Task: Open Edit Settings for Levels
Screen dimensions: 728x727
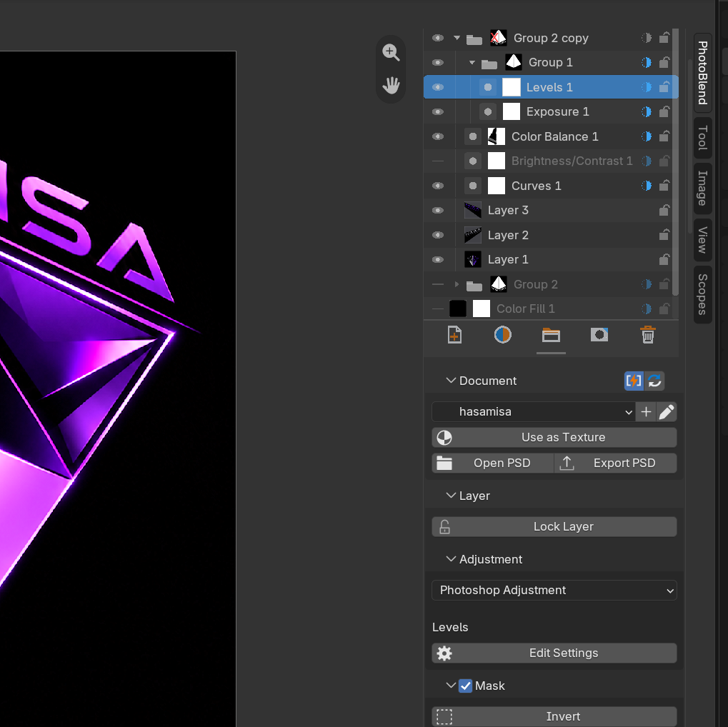Action: click(554, 653)
